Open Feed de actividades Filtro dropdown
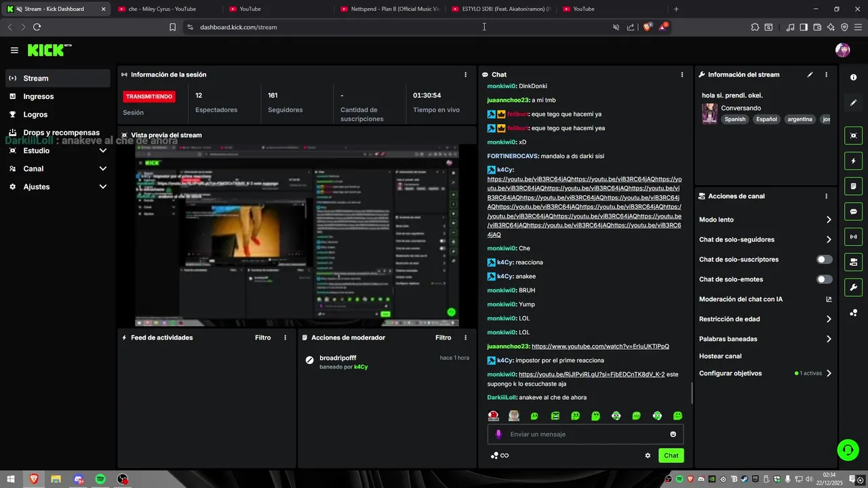This screenshot has height=488, width=868. 262,338
